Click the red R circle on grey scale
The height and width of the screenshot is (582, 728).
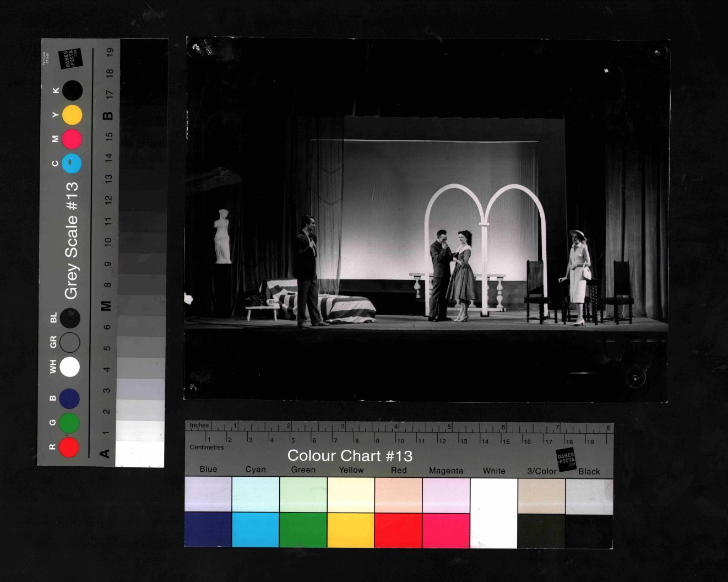[69, 447]
